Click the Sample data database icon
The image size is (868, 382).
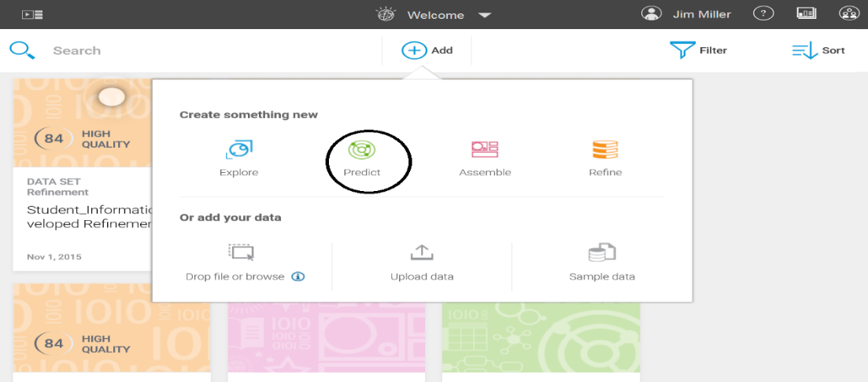[x=602, y=252]
